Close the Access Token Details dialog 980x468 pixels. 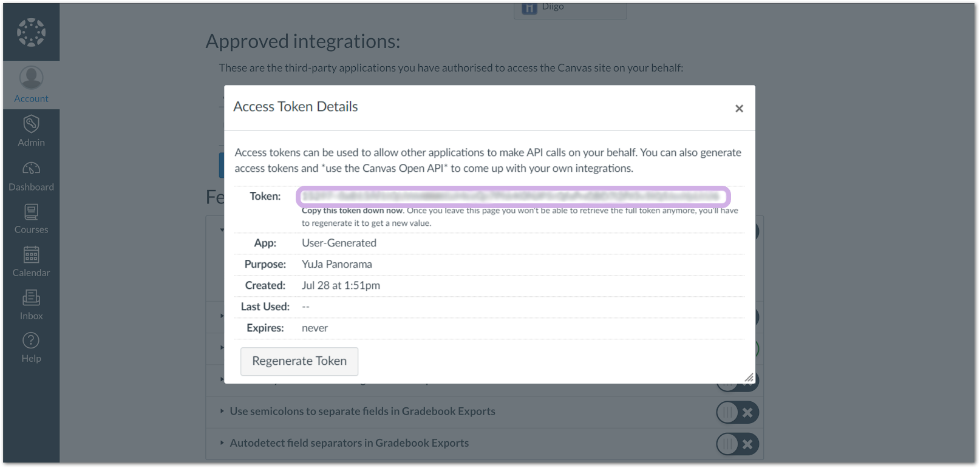coord(739,109)
